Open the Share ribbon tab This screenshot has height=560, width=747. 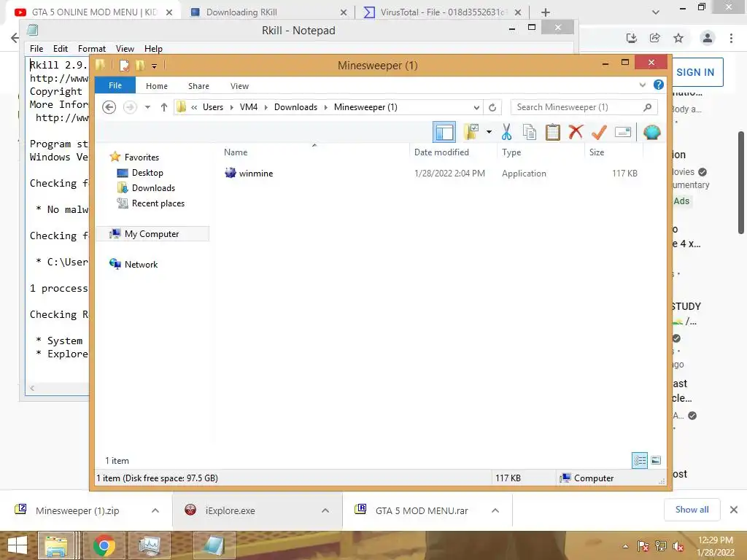click(x=198, y=86)
